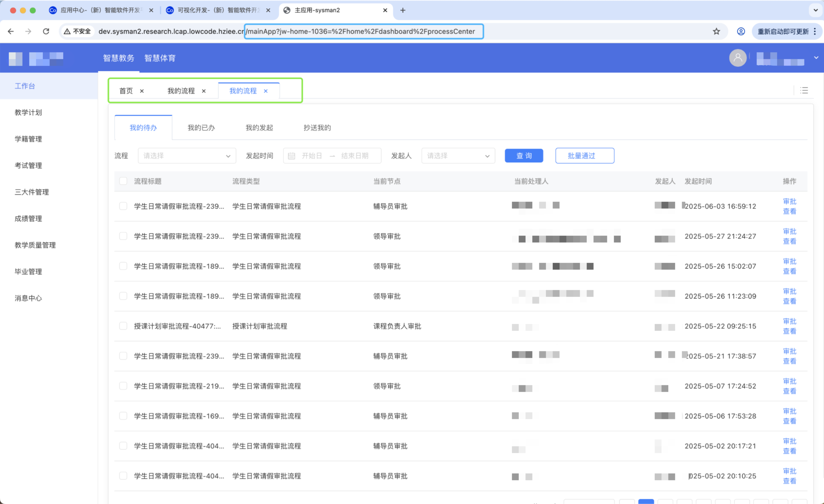Image resolution: width=824 pixels, height=504 pixels.
Task: Open the browser profile account icon
Action: click(x=741, y=31)
